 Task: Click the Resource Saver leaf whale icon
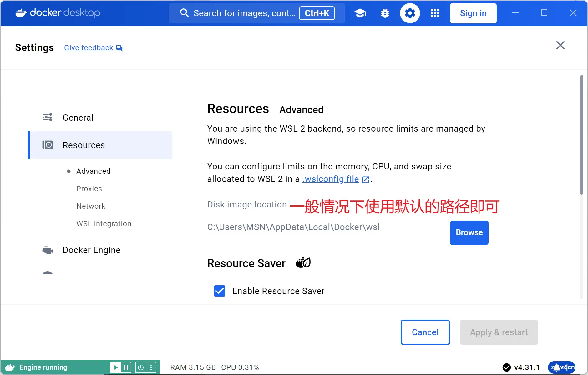[x=303, y=263]
